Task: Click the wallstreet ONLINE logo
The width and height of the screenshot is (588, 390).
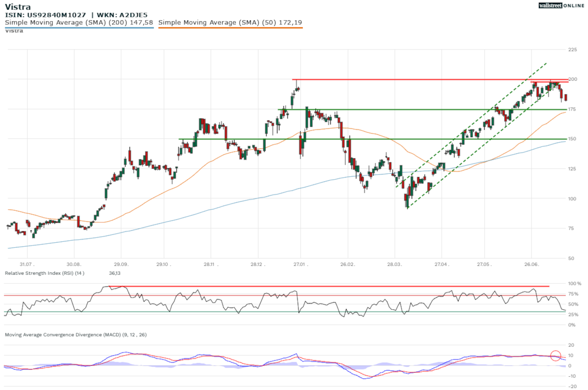Action: click(561, 6)
